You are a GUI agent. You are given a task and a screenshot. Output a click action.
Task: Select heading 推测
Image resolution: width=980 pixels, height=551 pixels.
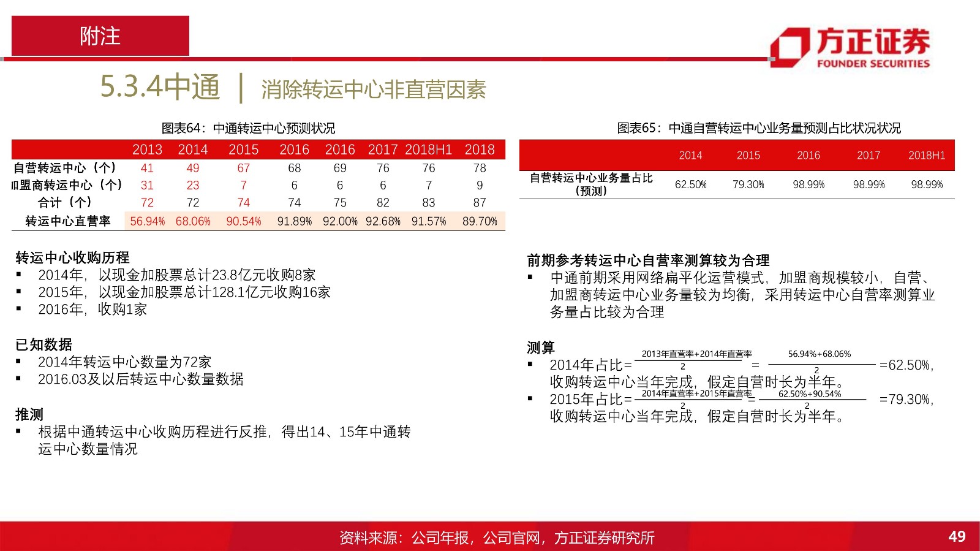[x=29, y=414]
